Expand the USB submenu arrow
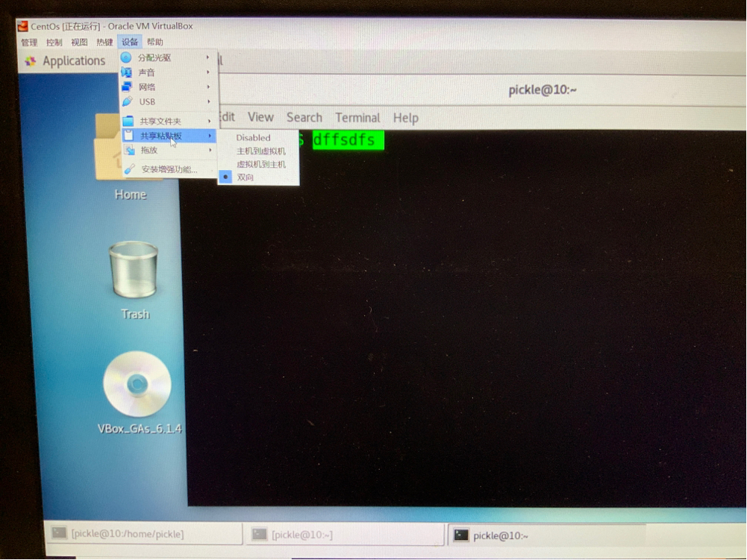 point(209,101)
